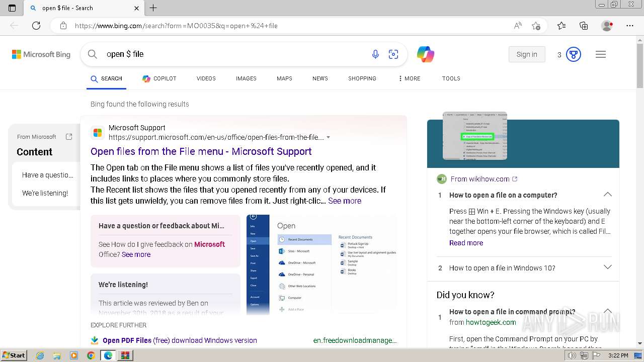Refresh the page
Viewport: 644px width, 362px height.
pyautogui.click(x=36, y=26)
